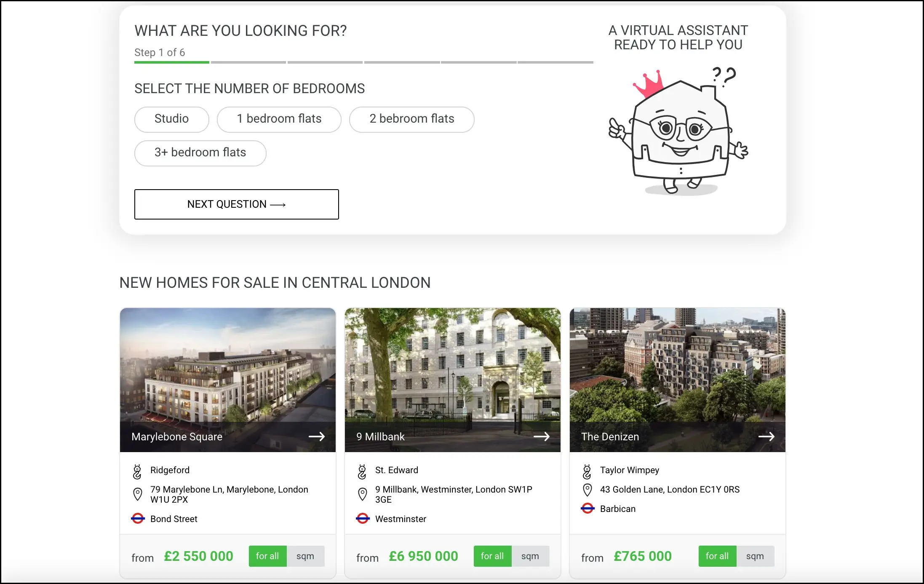
Task: Select the Studio bedroom option
Action: coord(171,119)
